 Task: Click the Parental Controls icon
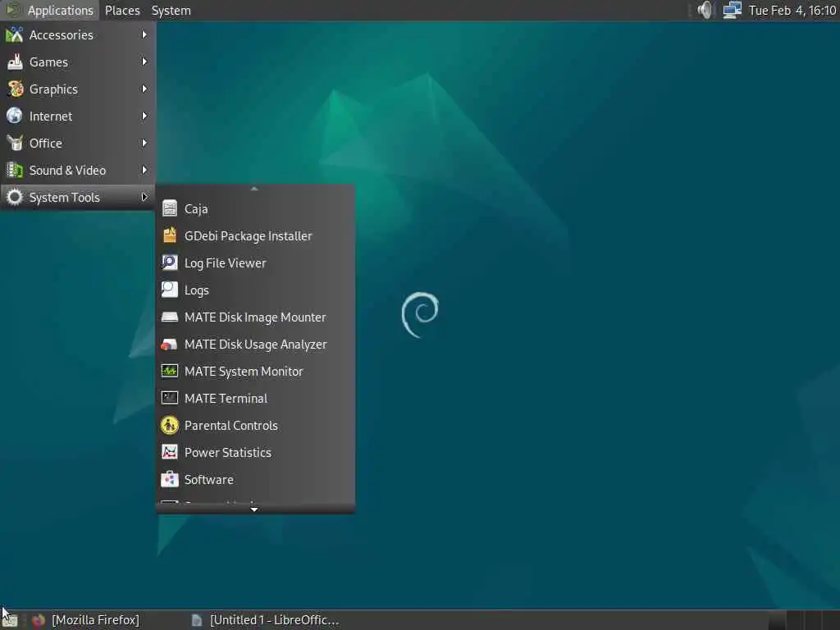point(170,426)
